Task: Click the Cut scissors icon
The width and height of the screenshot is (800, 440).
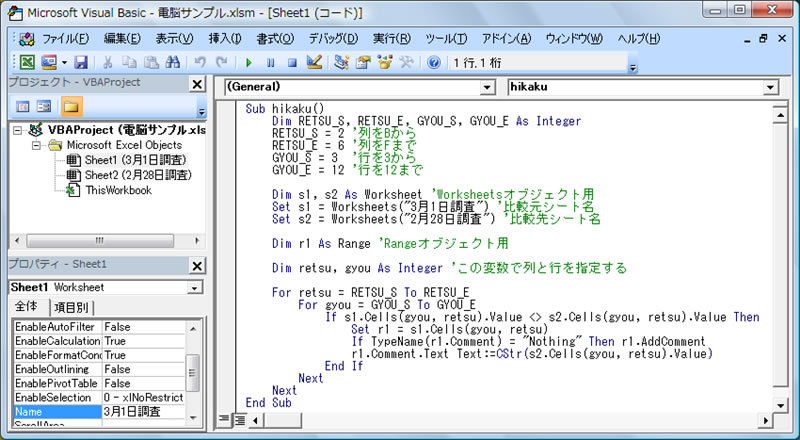Action: (108, 62)
